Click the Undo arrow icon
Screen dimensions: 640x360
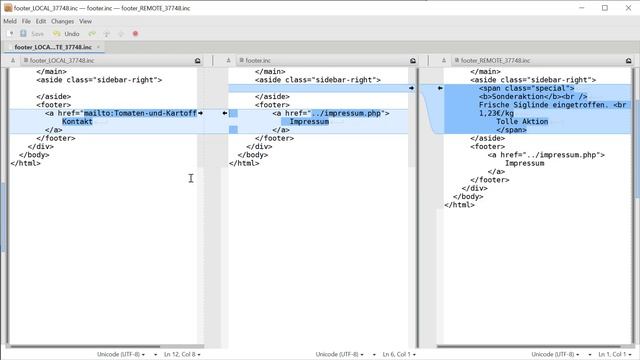pos(56,34)
